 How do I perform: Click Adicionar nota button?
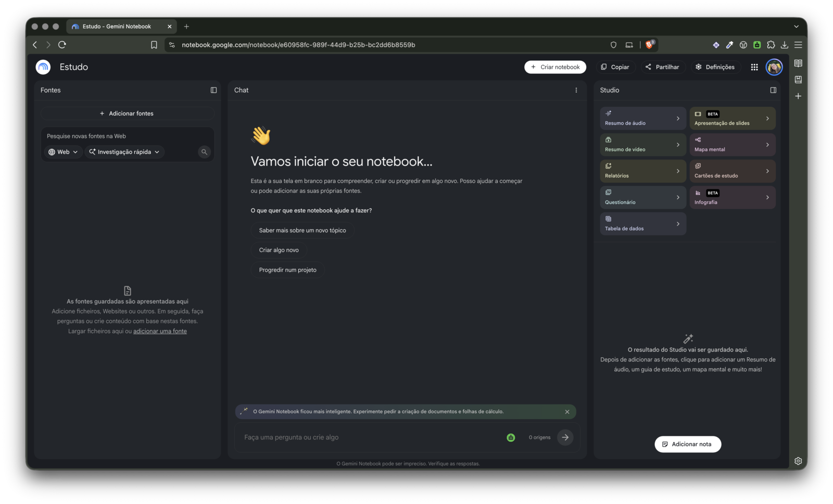point(688,444)
